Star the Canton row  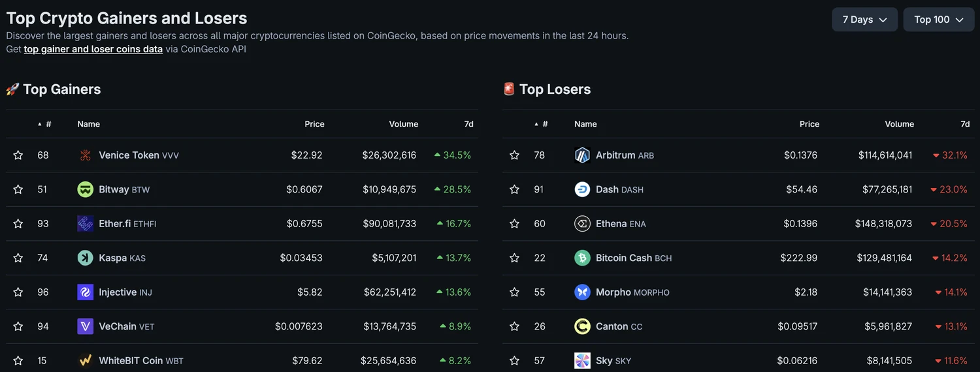[515, 326]
